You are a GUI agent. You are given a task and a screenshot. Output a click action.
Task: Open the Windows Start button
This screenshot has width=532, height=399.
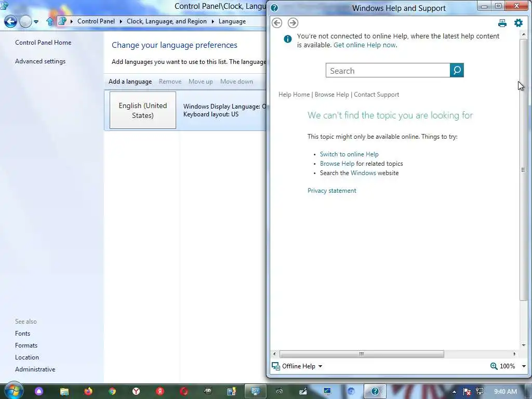(x=13, y=391)
